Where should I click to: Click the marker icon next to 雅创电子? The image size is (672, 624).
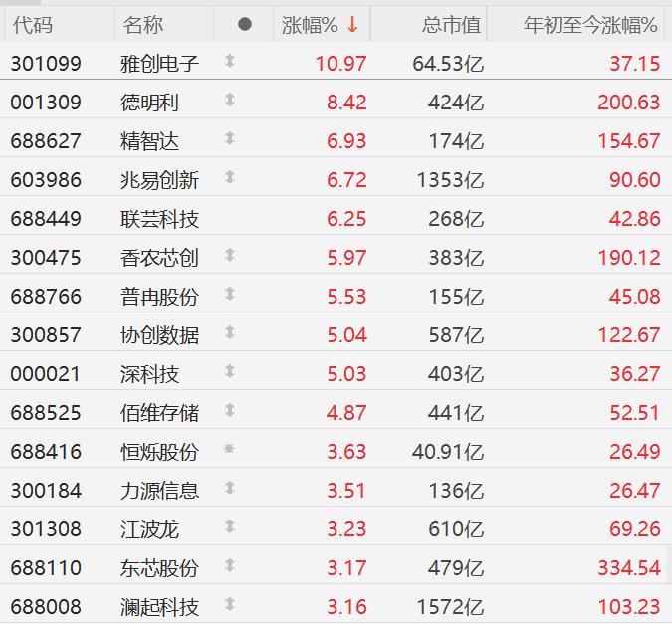pos(230,61)
